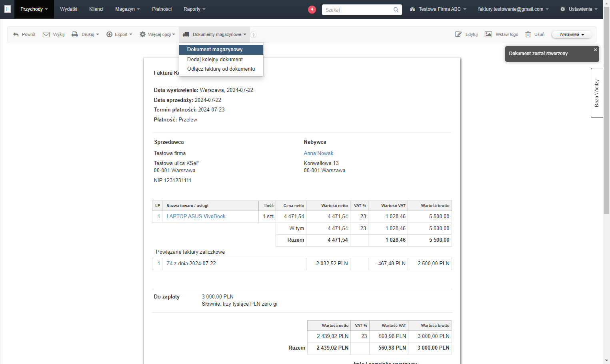Open the Baza Wiedzy side tab

[597, 93]
